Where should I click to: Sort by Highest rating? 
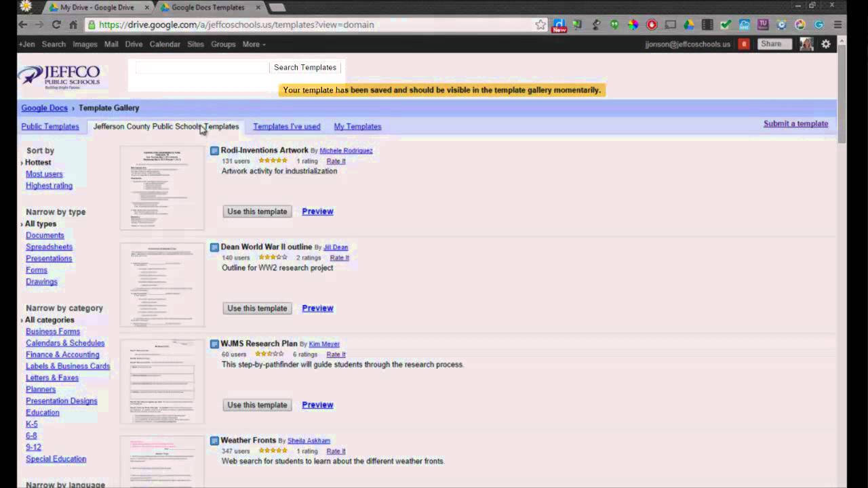point(49,186)
